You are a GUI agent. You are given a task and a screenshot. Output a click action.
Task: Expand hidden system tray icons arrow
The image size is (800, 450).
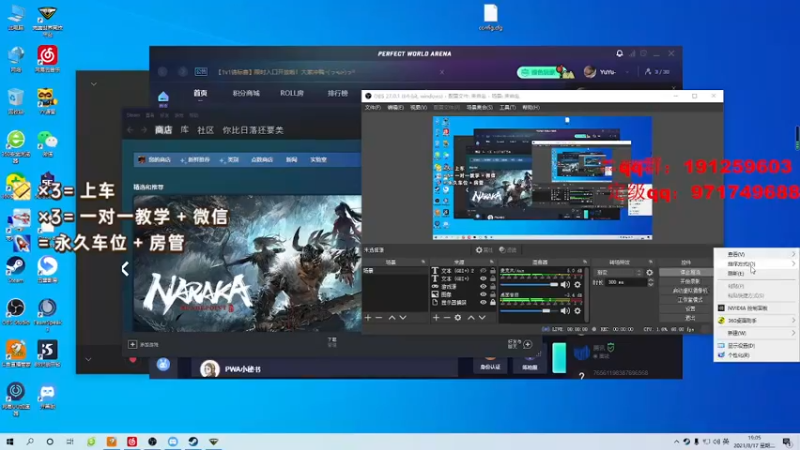pyautogui.click(x=677, y=442)
